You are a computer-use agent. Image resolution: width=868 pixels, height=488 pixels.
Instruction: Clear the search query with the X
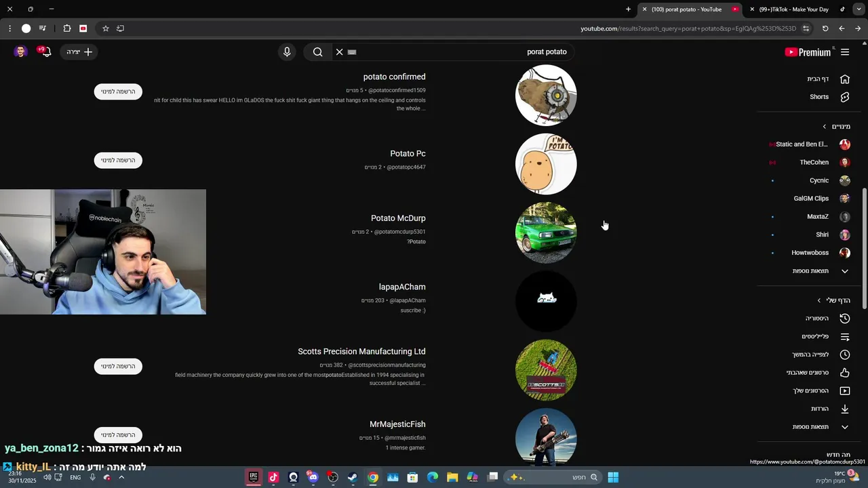click(339, 52)
